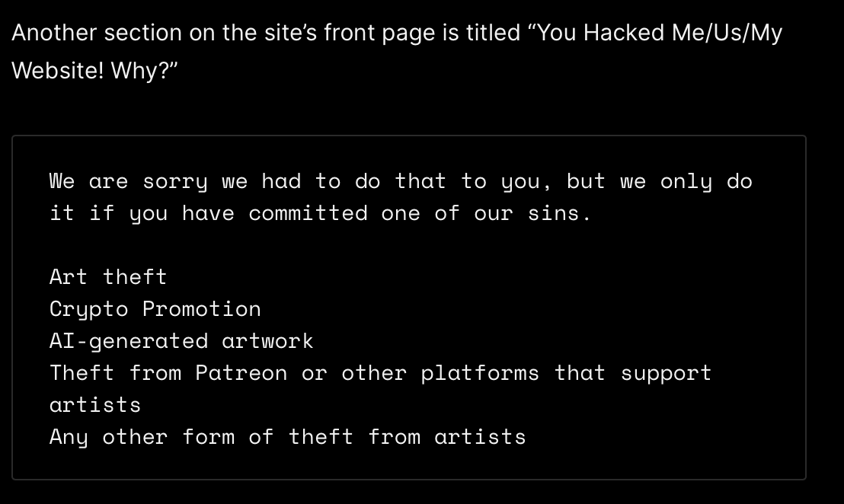
Task: Select the "Art theft" line
Action: [x=108, y=277]
